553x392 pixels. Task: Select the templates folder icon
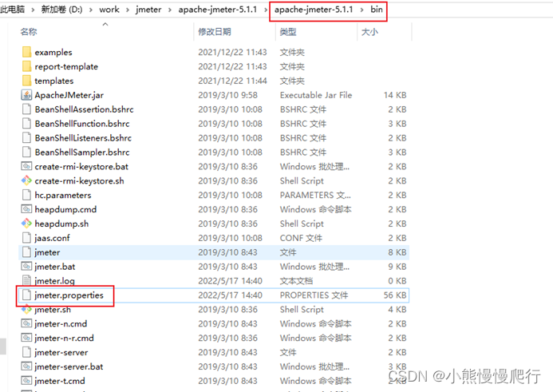coord(26,81)
